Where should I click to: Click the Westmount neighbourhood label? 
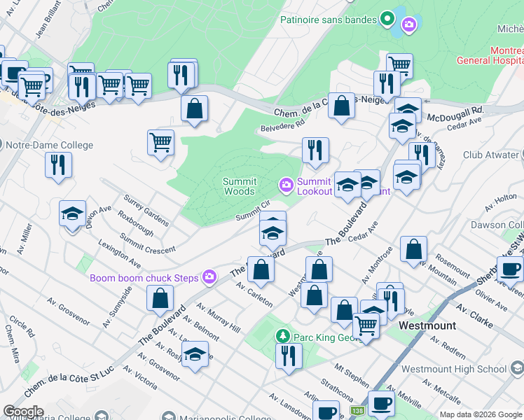pyautogui.click(x=427, y=325)
